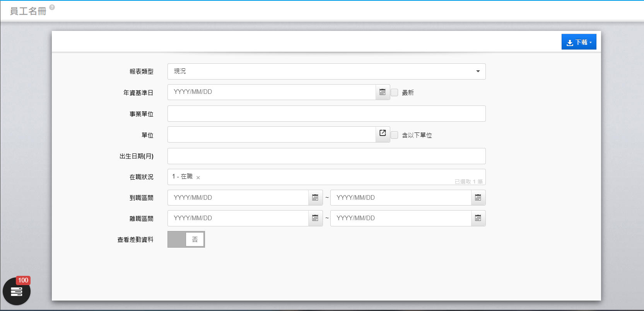Open the 單位 selection popup icon
This screenshot has width=644, height=311.
click(x=383, y=133)
